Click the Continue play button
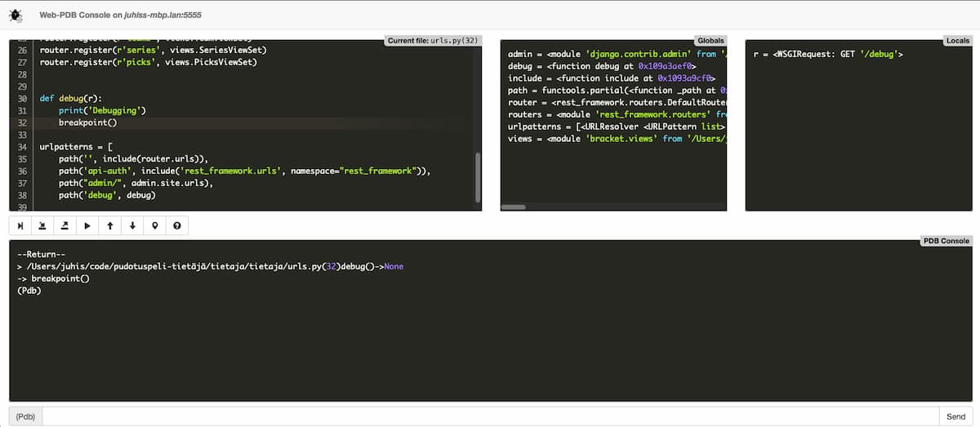Screen dimensions: 980x427 (87, 225)
